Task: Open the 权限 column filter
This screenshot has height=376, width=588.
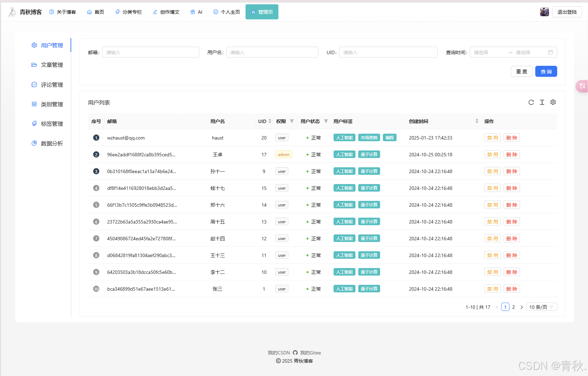Action: pos(292,121)
